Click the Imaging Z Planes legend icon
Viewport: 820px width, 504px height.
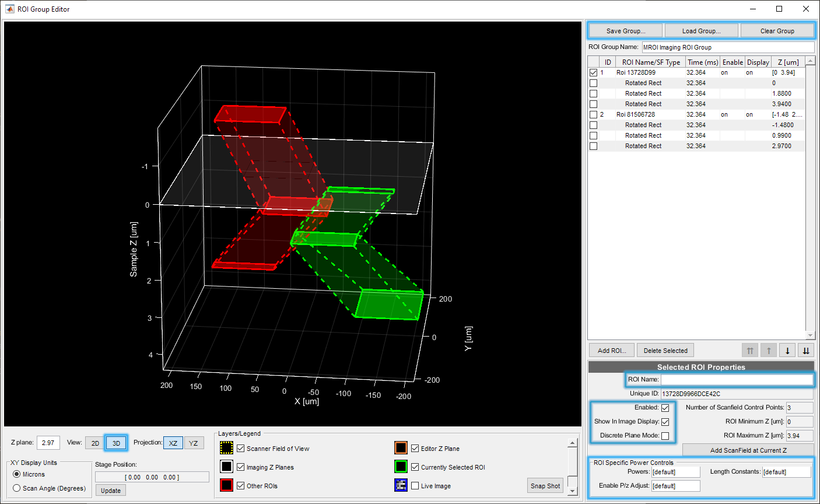(227, 467)
